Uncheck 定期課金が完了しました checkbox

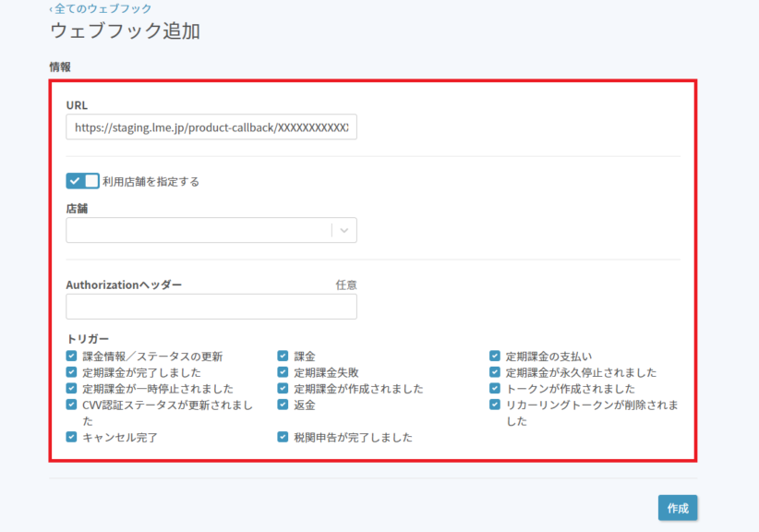pos(72,372)
